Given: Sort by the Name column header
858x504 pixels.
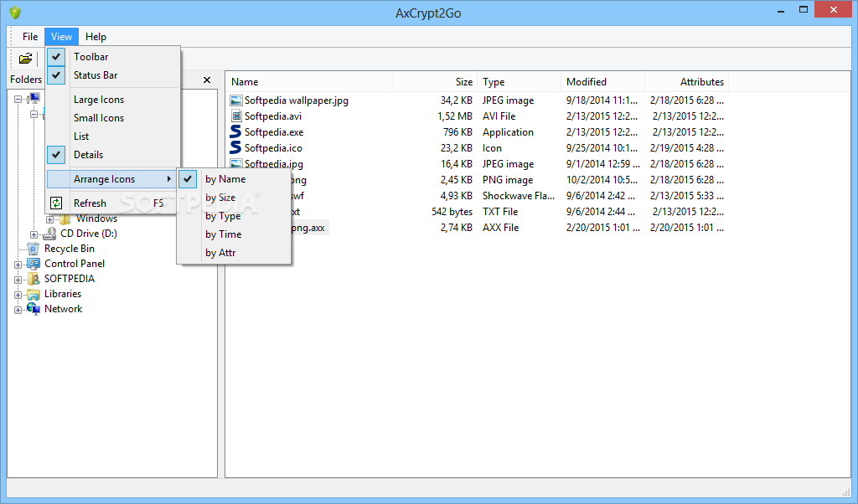Looking at the screenshot, I should coord(310,82).
